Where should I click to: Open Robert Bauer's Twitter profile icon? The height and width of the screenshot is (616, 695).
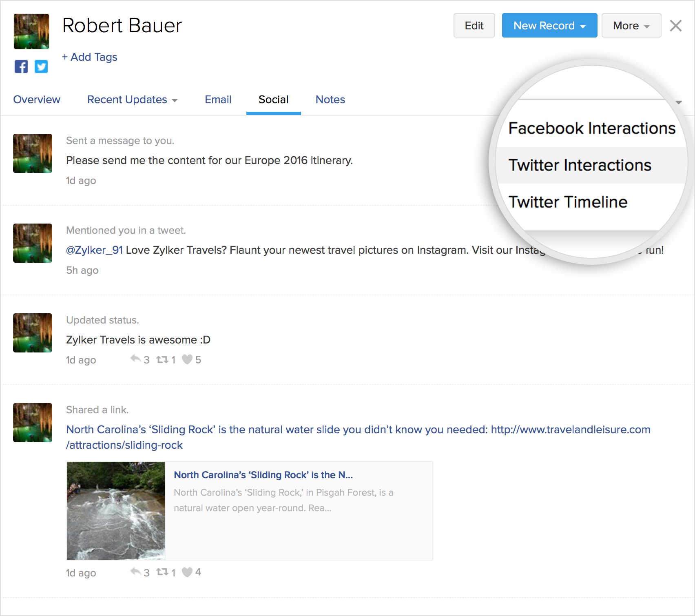tap(41, 66)
